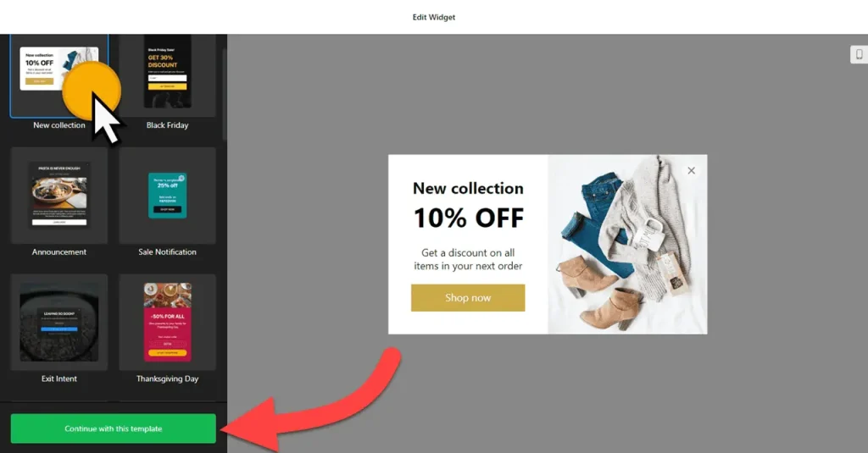Close the popup preview with X icon
This screenshot has height=453, width=868.
pos(691,171)
